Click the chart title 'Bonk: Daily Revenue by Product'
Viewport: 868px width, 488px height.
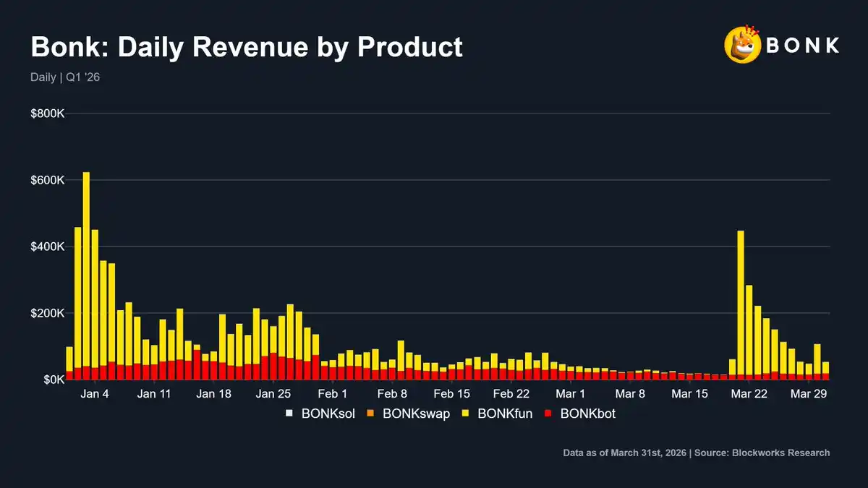(x=246, y=48)
